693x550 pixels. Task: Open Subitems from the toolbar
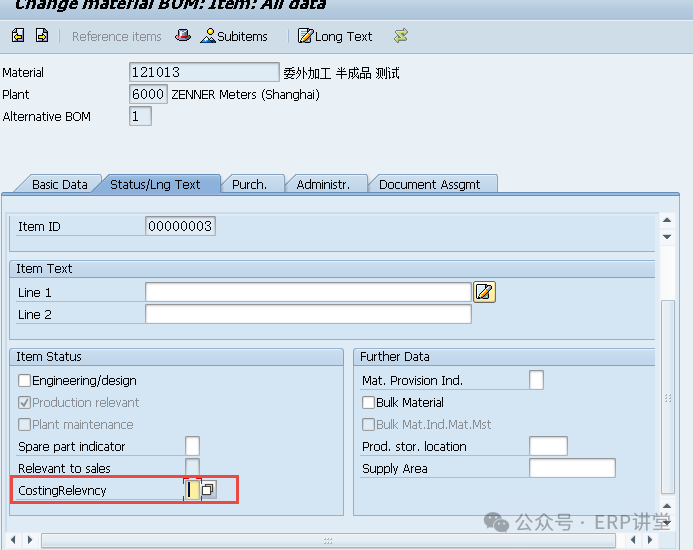click(234, 36)
